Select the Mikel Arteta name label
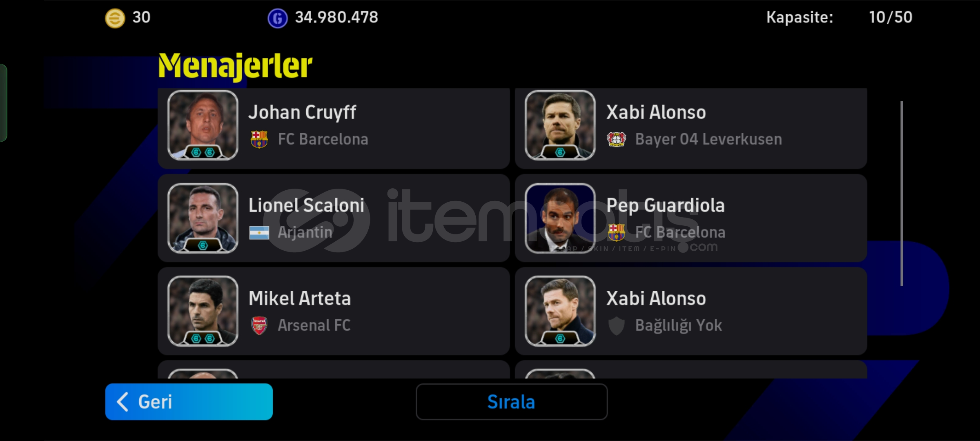Viewport: 980px width, 441px height. click(x=300, y=298)
